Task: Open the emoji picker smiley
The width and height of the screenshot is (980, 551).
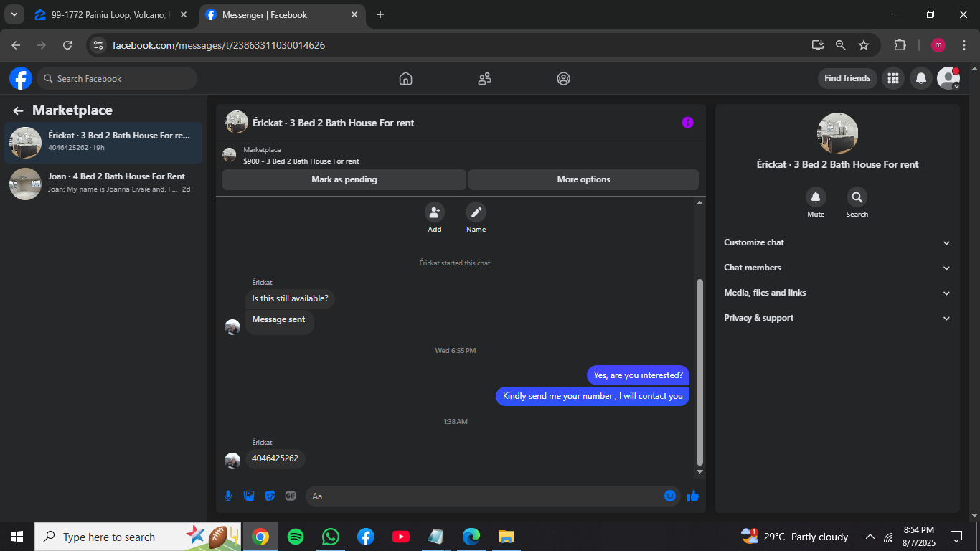Action: pos(670,496)
